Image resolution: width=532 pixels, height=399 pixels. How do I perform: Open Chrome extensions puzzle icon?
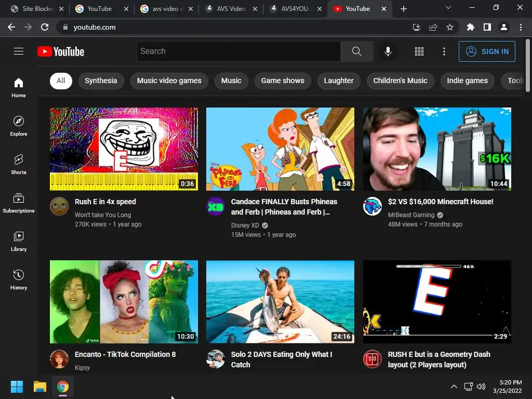470,27
